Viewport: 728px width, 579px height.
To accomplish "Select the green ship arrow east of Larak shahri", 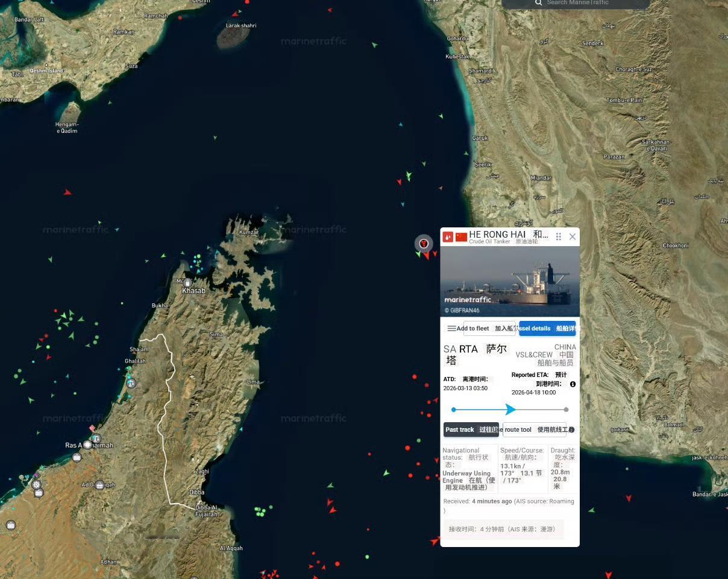I will [x=374, y=45].
